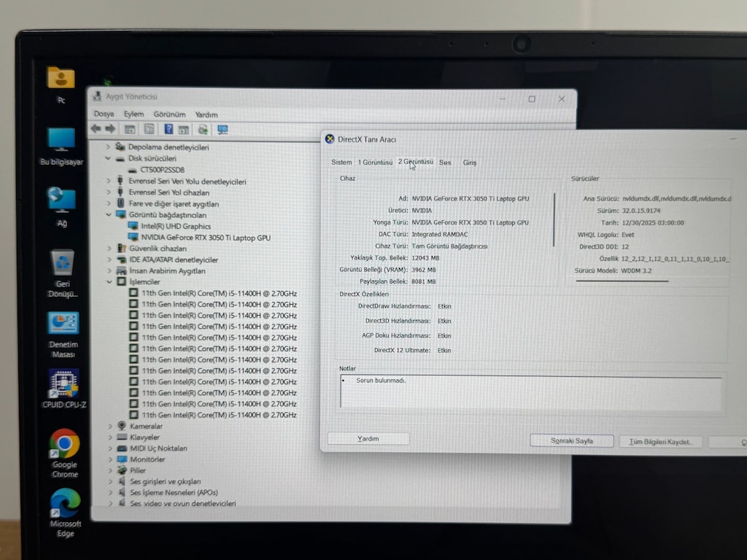The image size is (747, 560).
Task: Switch to the Ses tab
Action: (445, 163)
